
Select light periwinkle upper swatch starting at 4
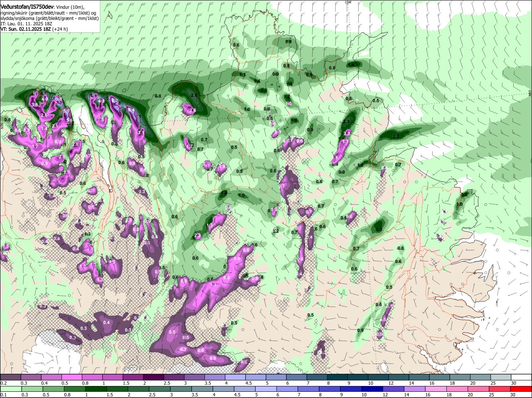pos(235,377)
